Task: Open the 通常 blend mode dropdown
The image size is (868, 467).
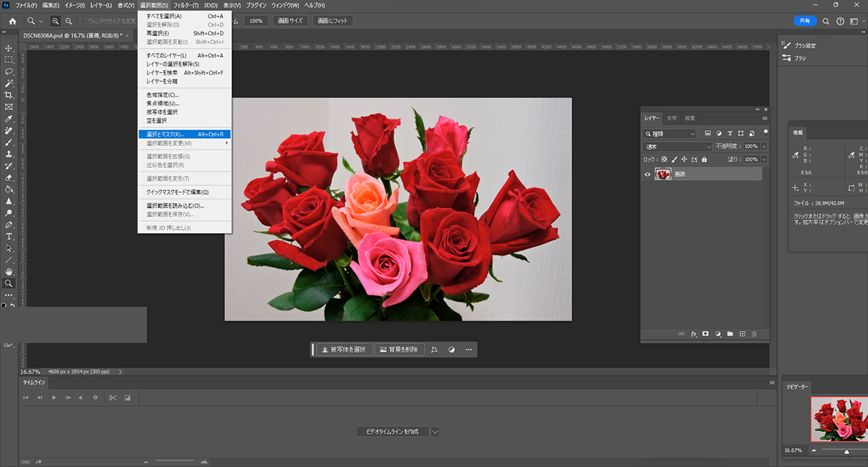Action: pyautogui.click(x=678, y=147)
